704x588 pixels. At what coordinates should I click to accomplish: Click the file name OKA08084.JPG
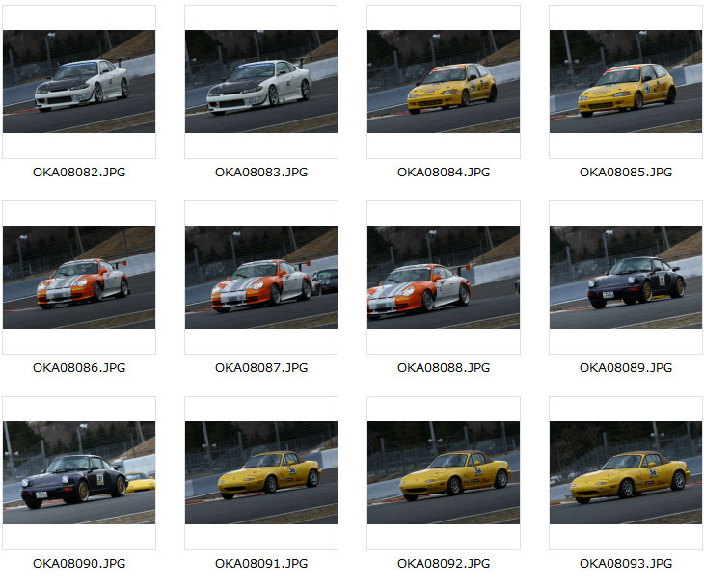pyautogui.click(x=444, y=173)
